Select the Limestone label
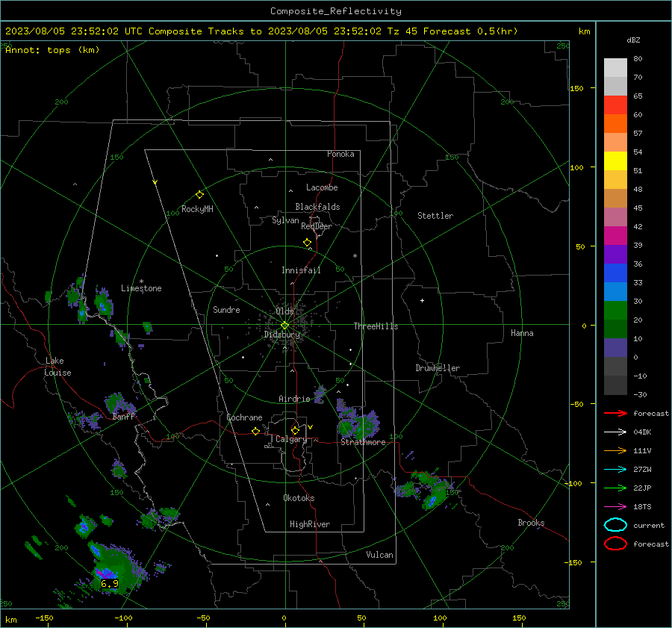672x628 pixels. pos(141,288)
